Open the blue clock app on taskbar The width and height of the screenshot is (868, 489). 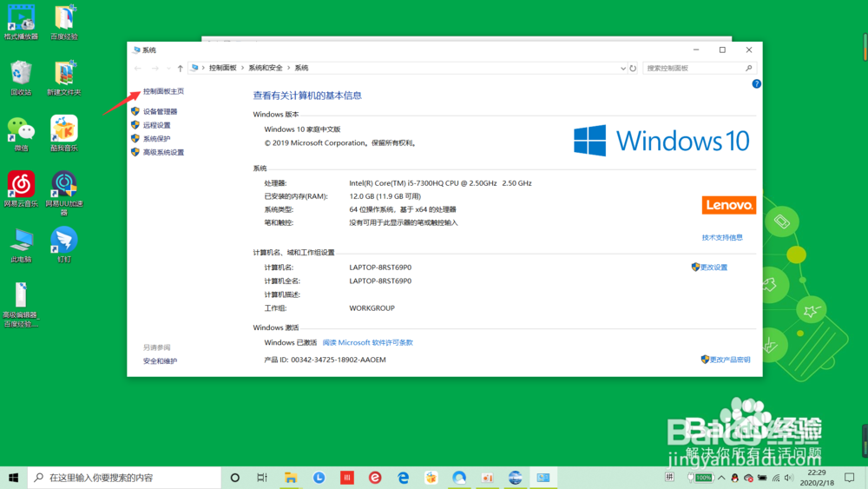[x=319, y=478]
